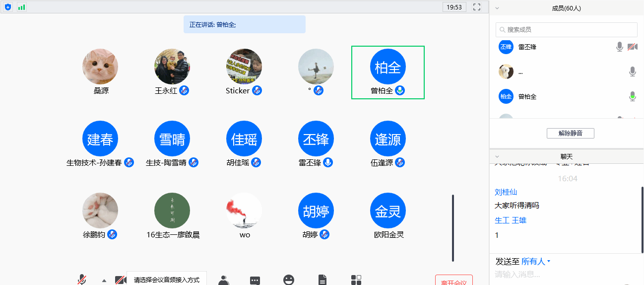Screen dimensions: 644x285
Task: Toggle the camera icon in bottom toolbar
Action: 120,280
